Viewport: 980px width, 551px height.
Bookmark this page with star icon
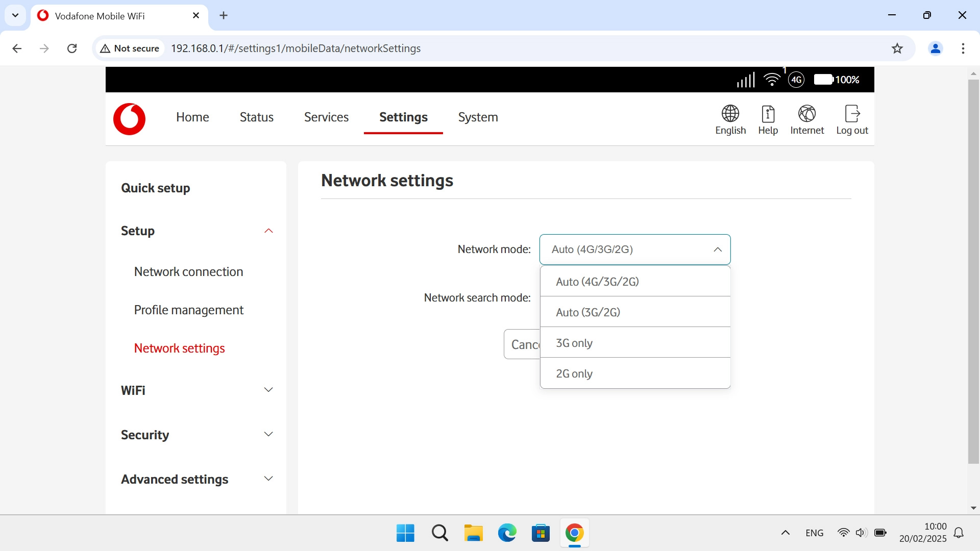pos(897,48)
